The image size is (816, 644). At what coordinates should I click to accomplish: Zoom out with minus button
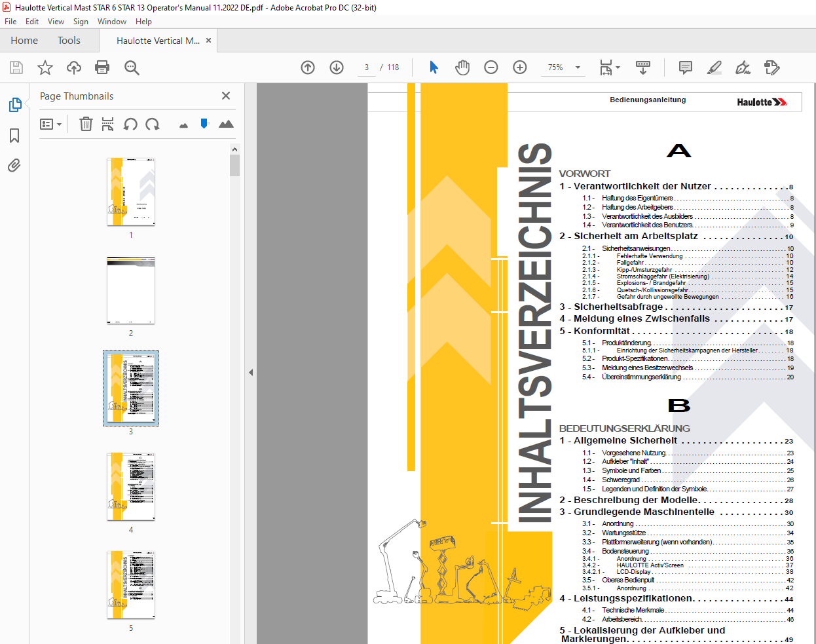point(491,67)
